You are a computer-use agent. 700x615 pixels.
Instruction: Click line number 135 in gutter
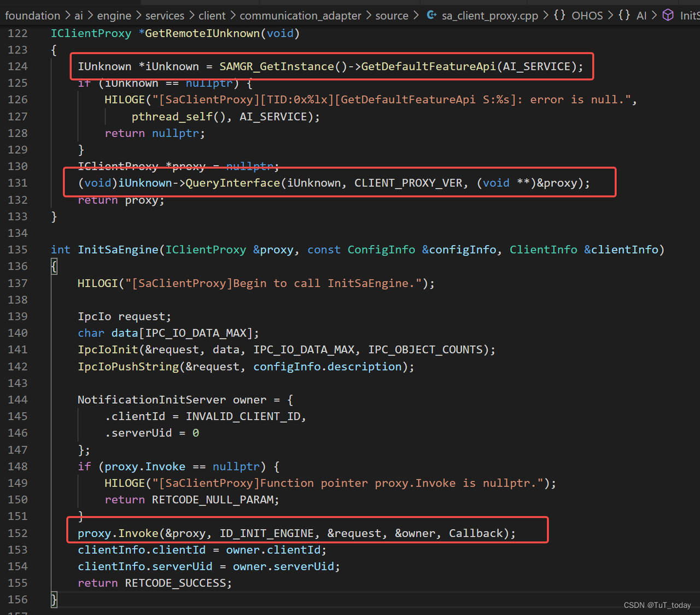click(x=17, y=250)
